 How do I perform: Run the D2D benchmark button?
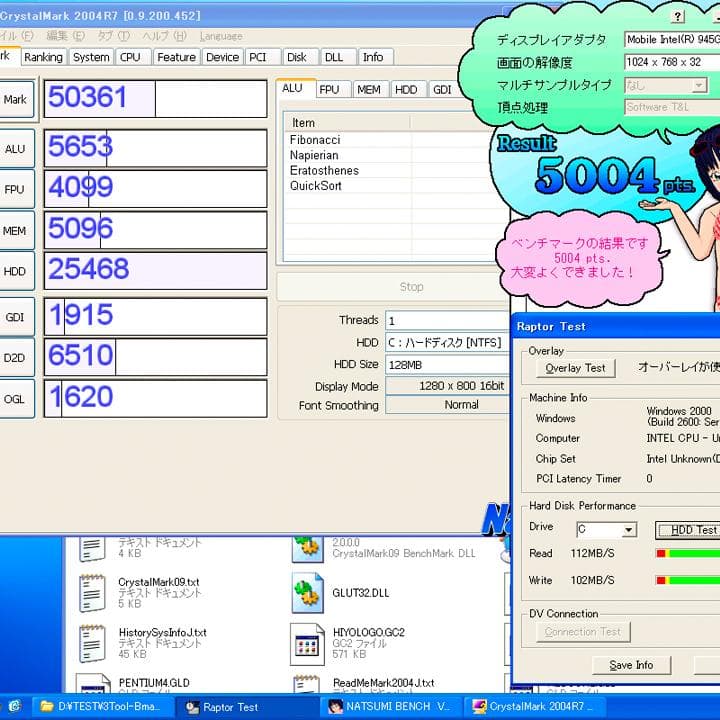[17, 358]
